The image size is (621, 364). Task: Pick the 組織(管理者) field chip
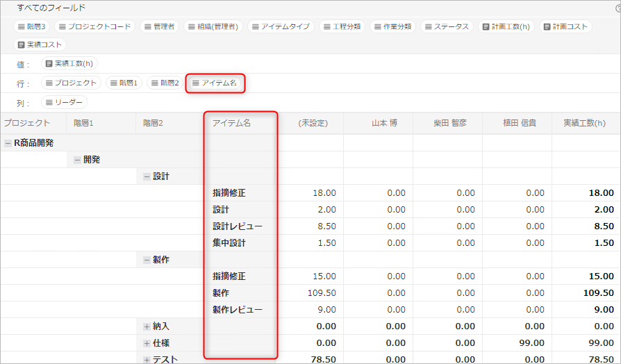212,26
